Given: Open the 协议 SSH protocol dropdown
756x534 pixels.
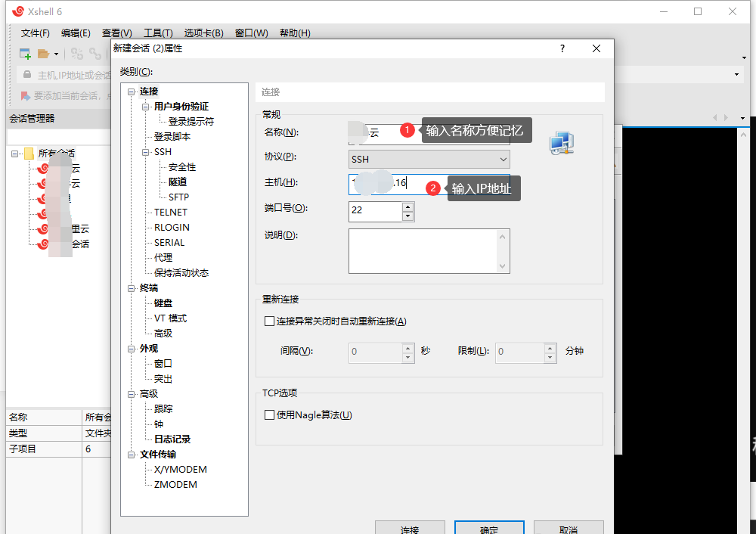Looking at the screenshot, I should pos(429,159).
